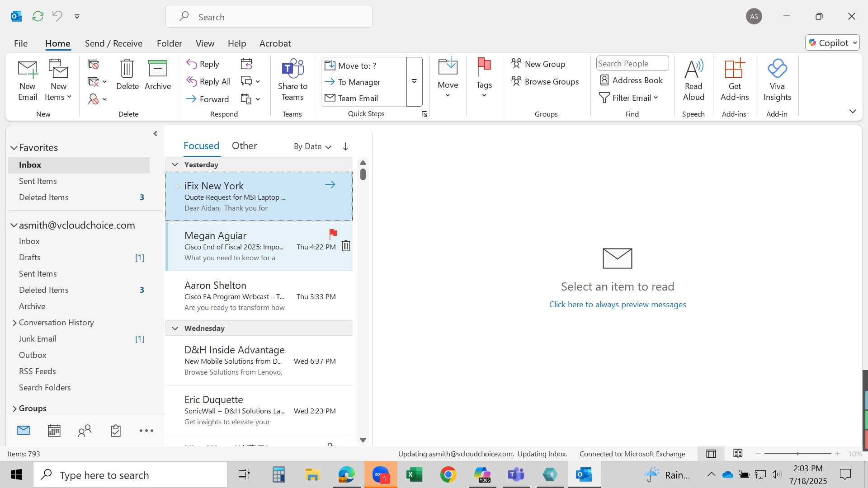Click Browse Groups
Viewport: 868px width, 488px height.
[545, 81]
